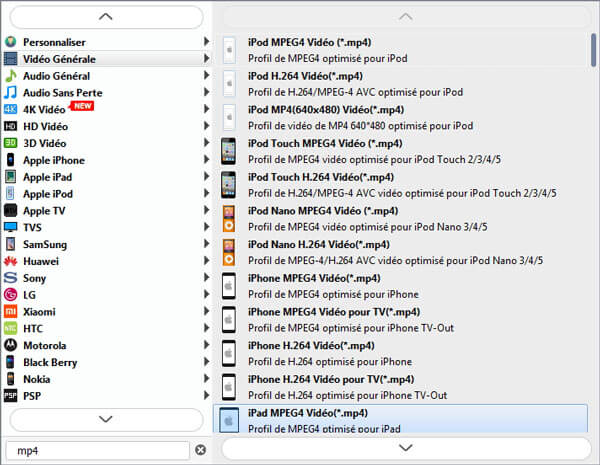Click the Xiaomi logo icon

(x=10, y=312)
